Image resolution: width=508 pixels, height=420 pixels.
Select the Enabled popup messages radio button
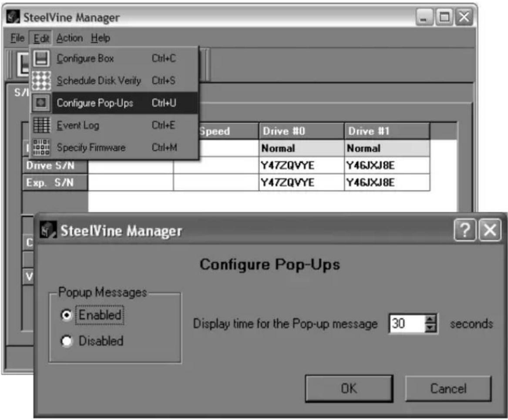click(x=67, y=315)
